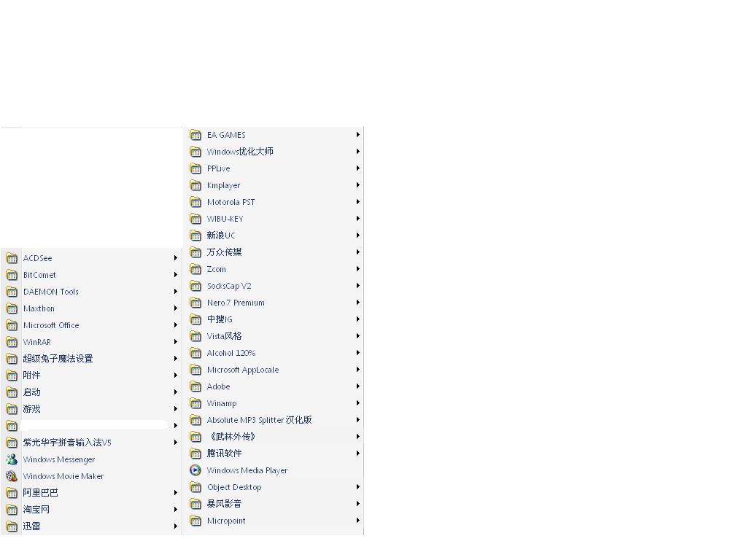Expand submenu arrow beside Kmplayer

tap(357, 185)
